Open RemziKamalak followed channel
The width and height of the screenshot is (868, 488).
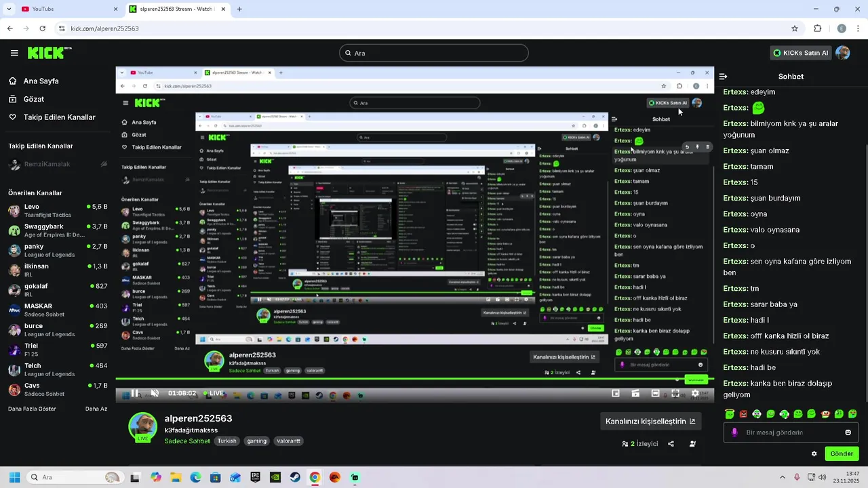[58, 164]
